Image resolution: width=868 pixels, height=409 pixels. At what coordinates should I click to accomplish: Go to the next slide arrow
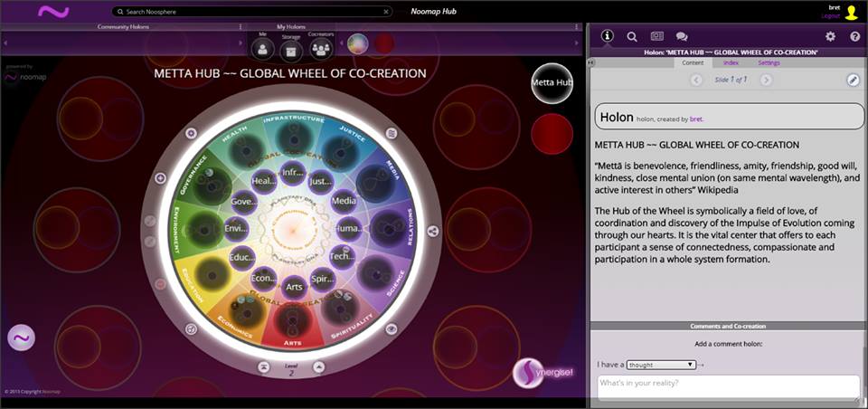click(x=766, y=80)
